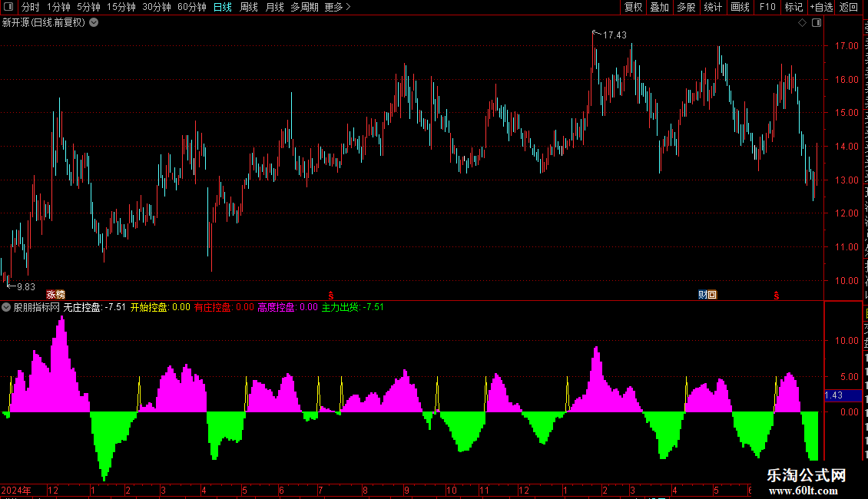This screenshot has width=868, height=499.
Task: Switch to the 月线 monthly chart
Action: pos(274,7)
